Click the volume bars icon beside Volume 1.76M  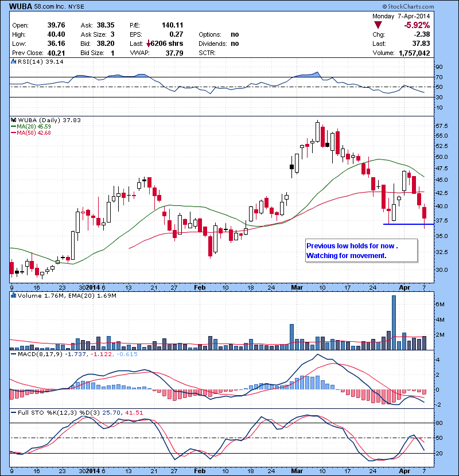(13, 295)
